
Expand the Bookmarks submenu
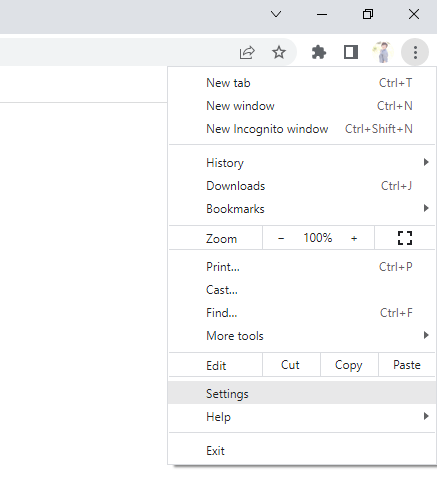[x=302, y=209]
